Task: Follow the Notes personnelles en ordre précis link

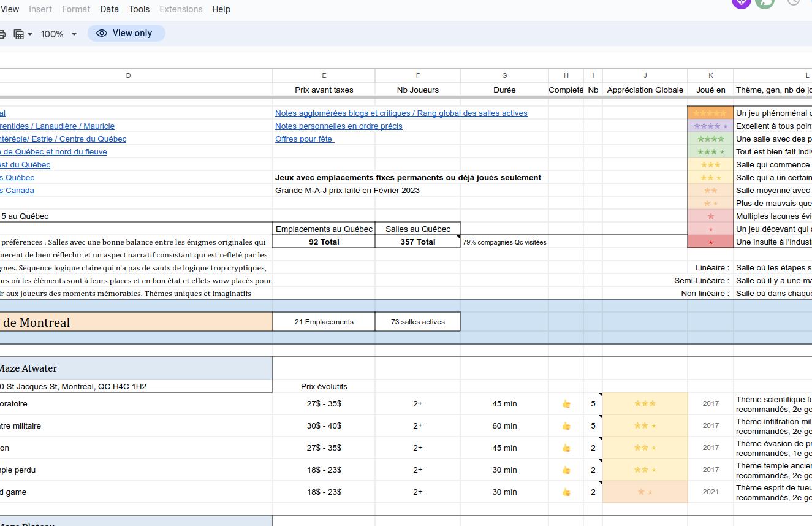Action: (338, 126)
